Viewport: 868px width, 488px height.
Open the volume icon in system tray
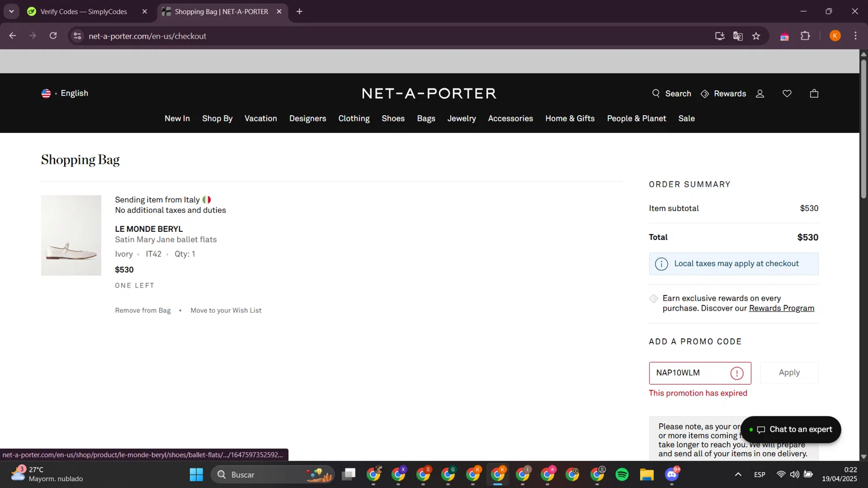point(795,475)
